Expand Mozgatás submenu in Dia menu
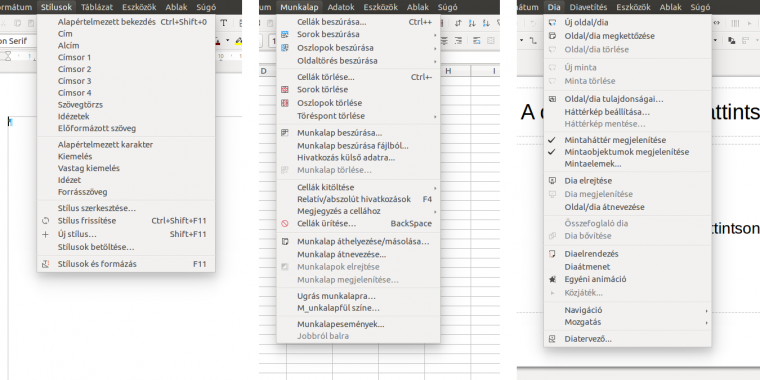 pyautogui.click(x=706, y=322)
